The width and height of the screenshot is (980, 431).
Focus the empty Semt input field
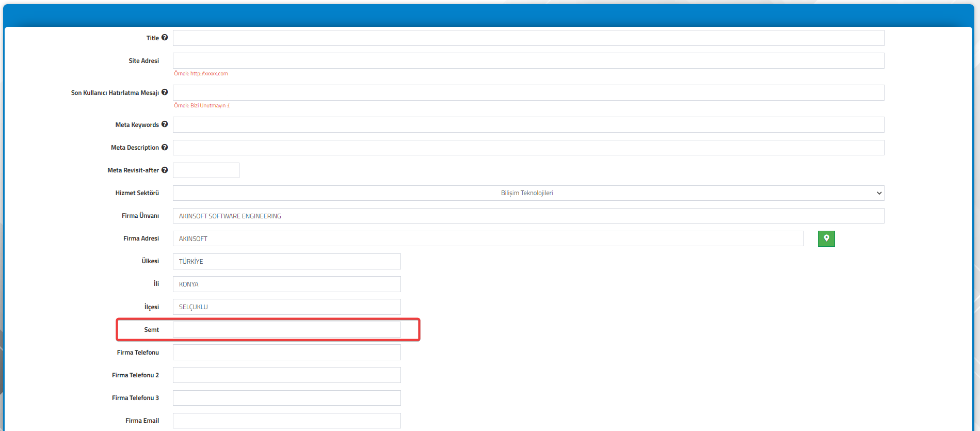pos(287,329)
